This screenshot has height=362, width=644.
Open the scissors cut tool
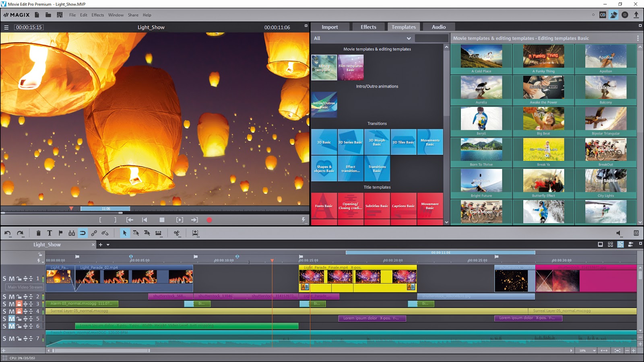(176, 233)
